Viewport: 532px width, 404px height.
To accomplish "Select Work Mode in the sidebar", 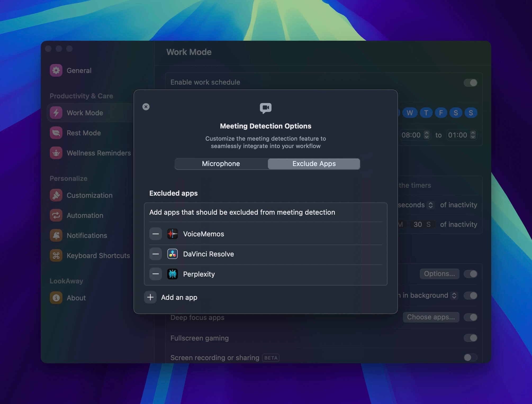I will pos(85,113).
